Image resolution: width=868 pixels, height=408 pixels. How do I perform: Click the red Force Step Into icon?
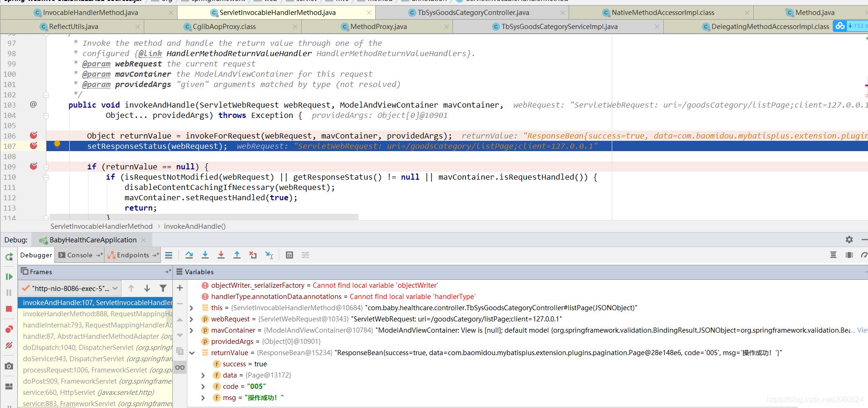(221, 255)
